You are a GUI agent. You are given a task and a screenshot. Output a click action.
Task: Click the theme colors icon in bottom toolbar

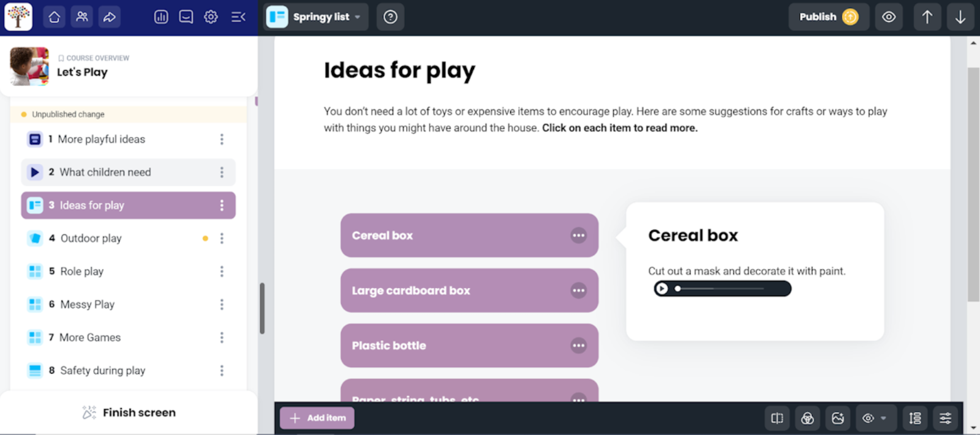(807, 418)
